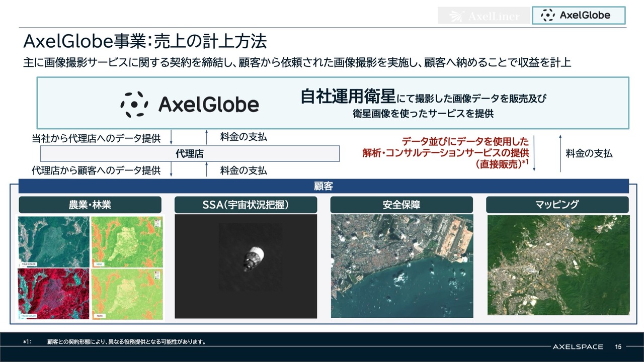Click the AXELSPACE footer logo
644x362 pixels.
point(578,347)
